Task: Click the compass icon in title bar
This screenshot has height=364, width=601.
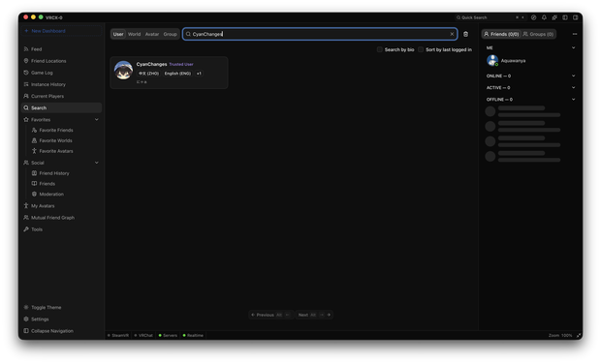Action: [x=533, y=17]
